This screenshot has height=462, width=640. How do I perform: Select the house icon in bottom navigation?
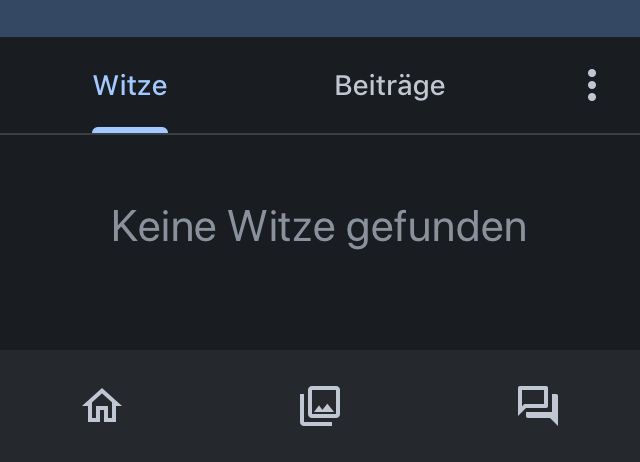(102, 406)
